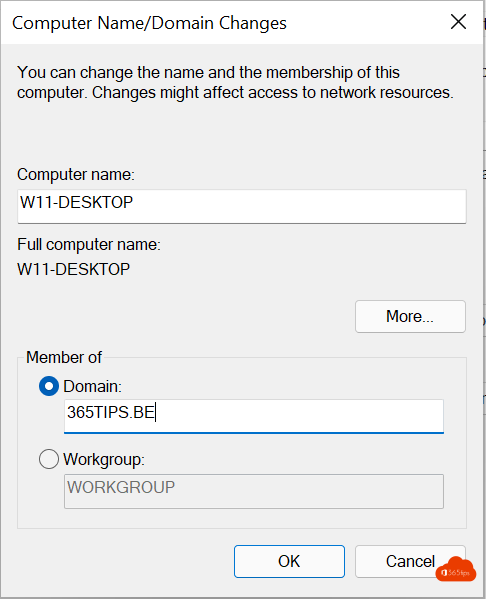Close the Computer Name/Domain Changes dialog
Screen dimensions: 486x599
(x=458, y=22)
